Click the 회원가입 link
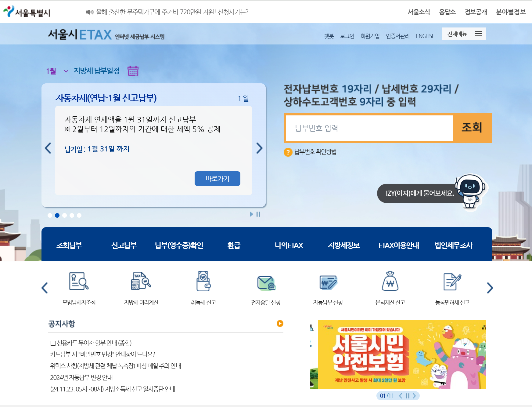The width and height of the screenshot is (532, 407). [370, 36]
